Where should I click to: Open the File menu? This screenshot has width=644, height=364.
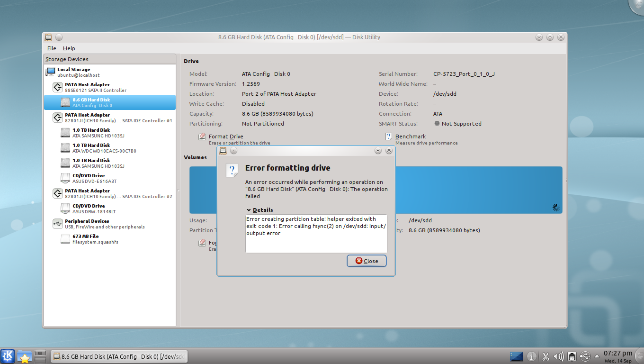tap(52, 48)
